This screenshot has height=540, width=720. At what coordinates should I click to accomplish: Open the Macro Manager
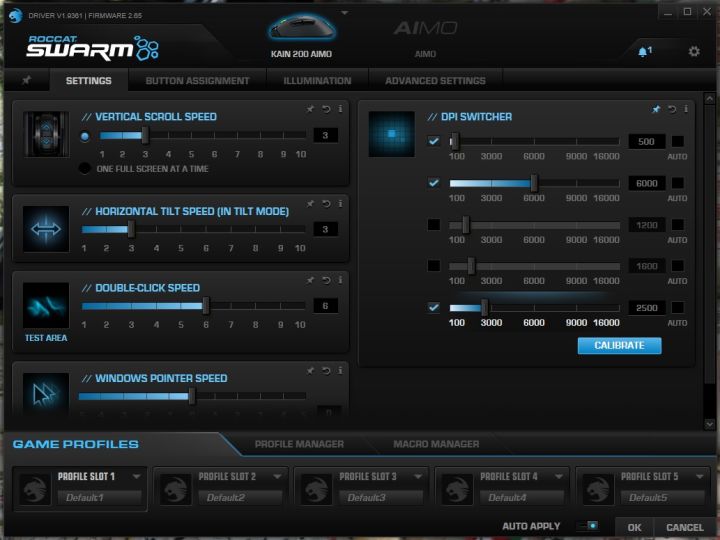436,444
